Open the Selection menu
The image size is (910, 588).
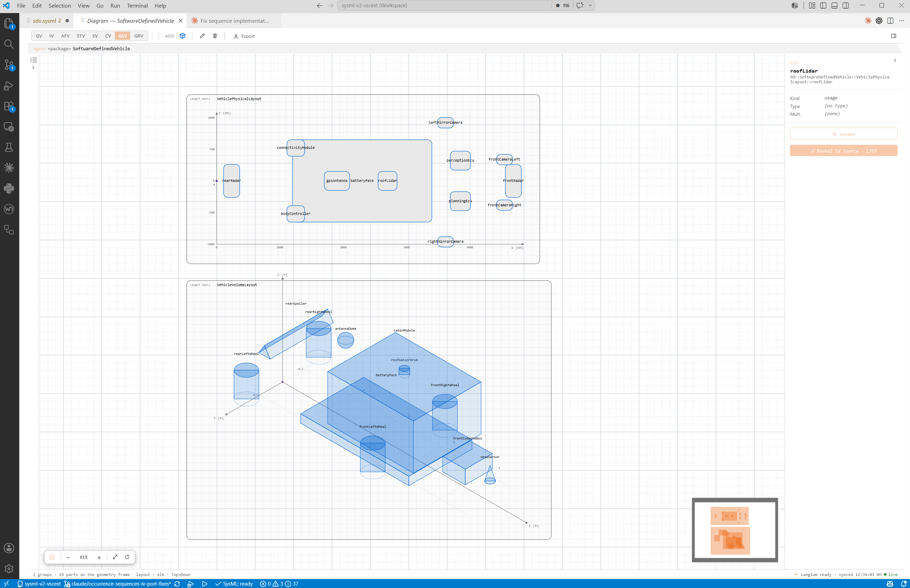click(59, 6)
